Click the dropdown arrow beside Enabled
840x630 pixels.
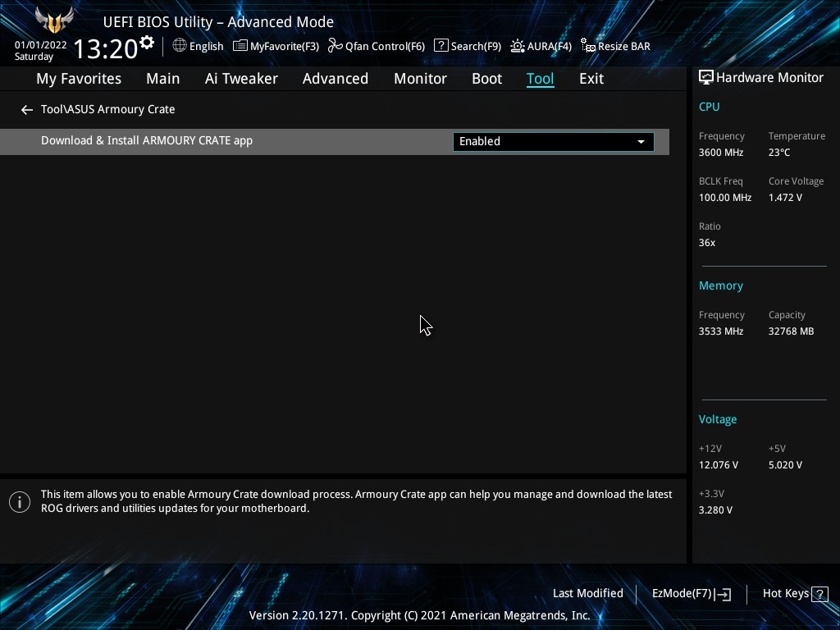[641, 142]
